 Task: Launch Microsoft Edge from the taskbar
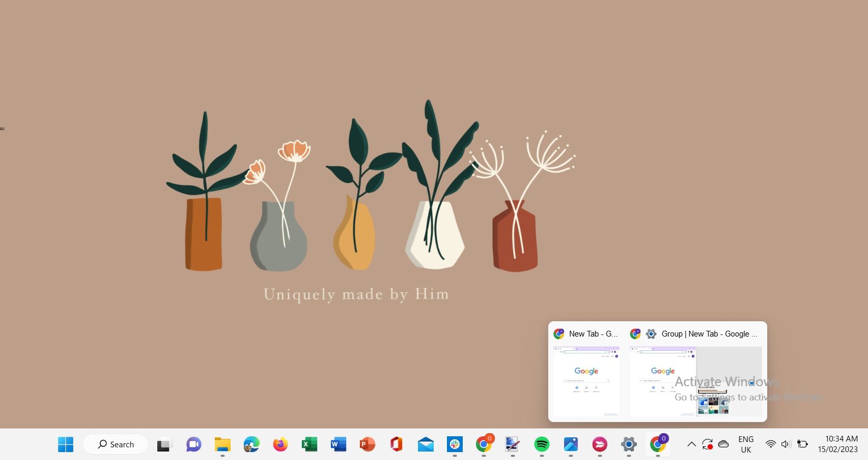click(x=252, y=445)
